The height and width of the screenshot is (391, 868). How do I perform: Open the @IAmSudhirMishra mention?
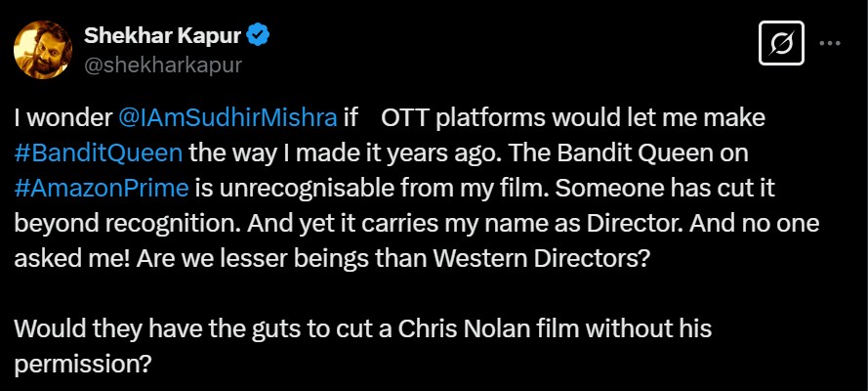(x=227, y=118)
